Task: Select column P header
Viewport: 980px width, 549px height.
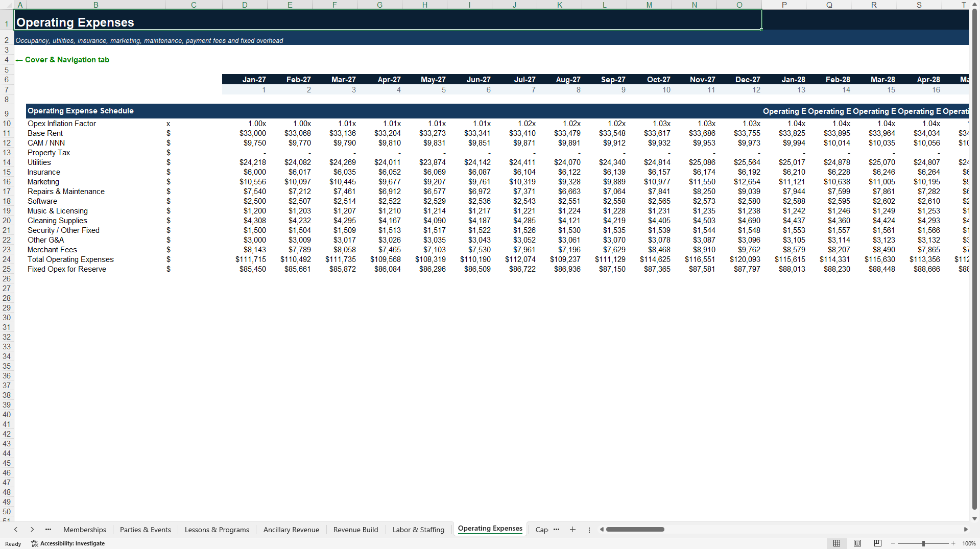Action: pos(784,5)
